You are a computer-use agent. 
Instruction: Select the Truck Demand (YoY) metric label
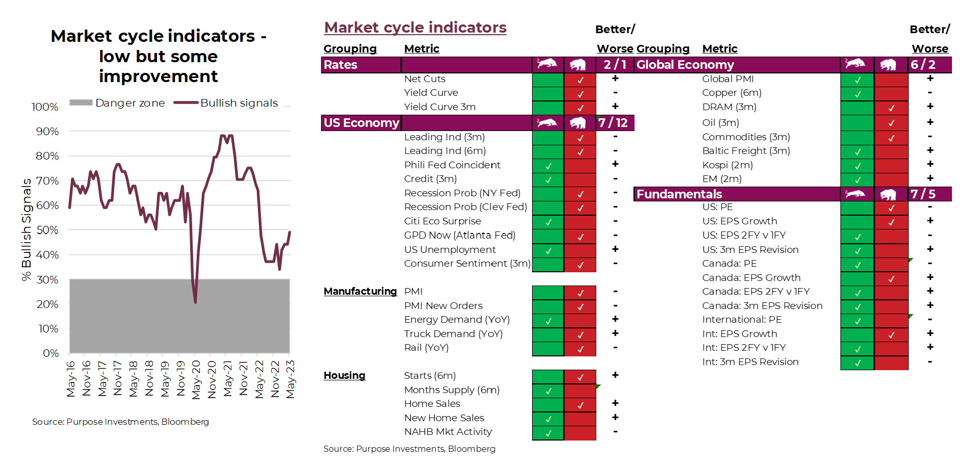click(454, 334)
